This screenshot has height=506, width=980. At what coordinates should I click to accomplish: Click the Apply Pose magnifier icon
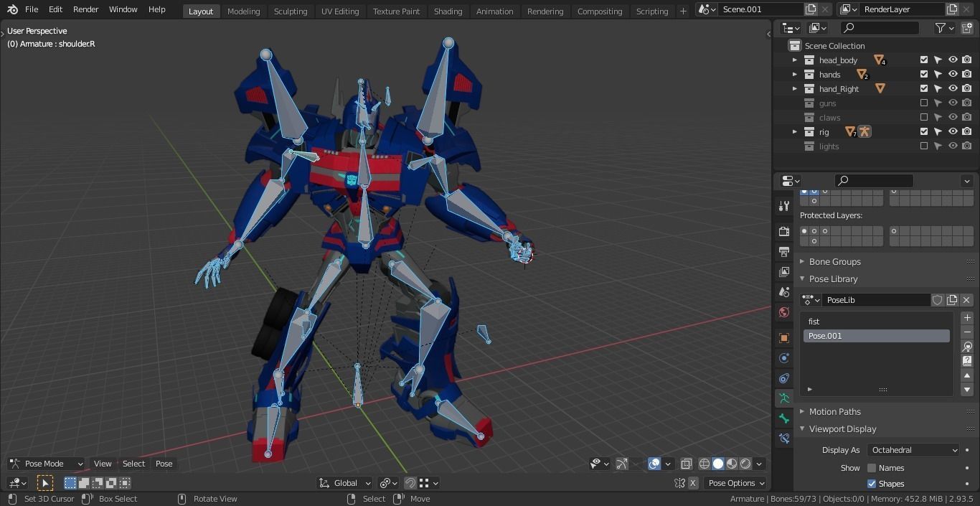click(967, 347)
